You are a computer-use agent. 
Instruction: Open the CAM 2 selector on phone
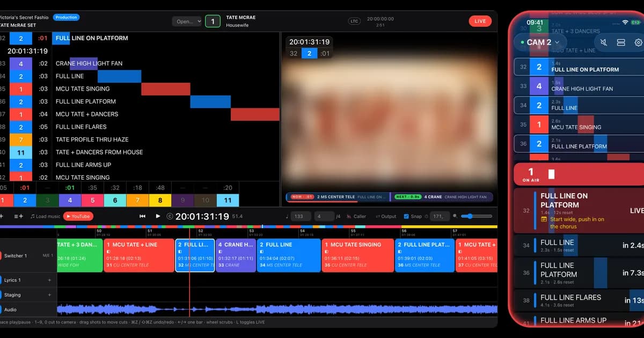pyautogui.click(x=540, y=42)
